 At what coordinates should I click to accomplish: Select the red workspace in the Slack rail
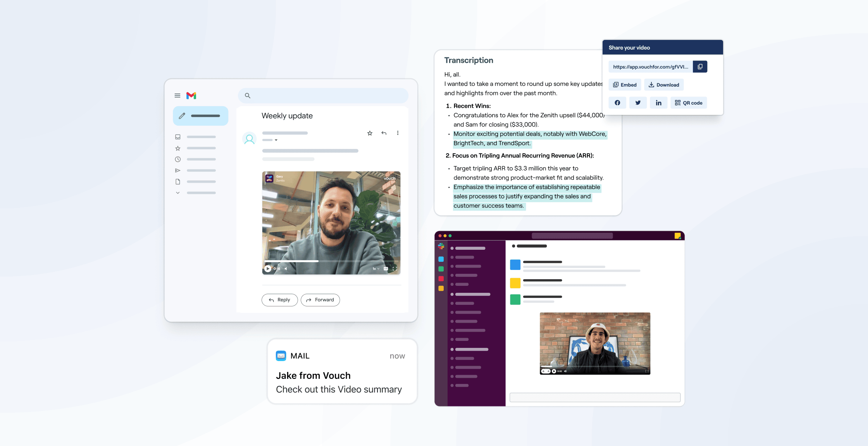(441, 278)
